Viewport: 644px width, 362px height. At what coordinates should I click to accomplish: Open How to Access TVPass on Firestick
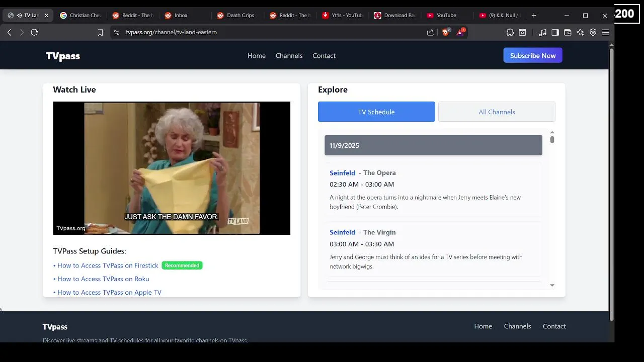click(x=108, y=265)
